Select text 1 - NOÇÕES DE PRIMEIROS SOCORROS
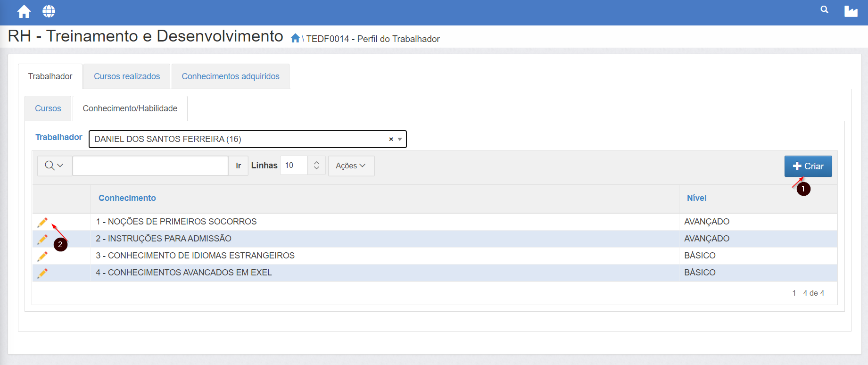The image size is (868, 365). point(176,222)
